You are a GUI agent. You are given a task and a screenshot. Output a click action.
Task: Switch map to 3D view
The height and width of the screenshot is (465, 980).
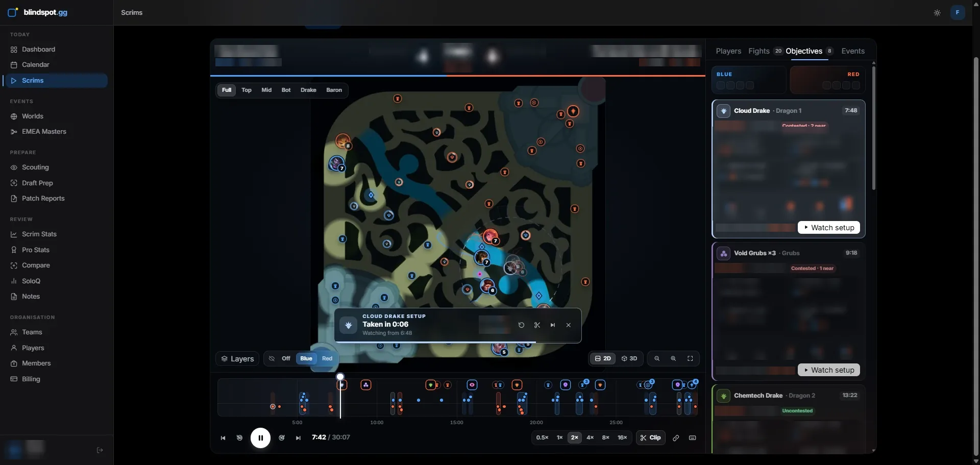629,359
